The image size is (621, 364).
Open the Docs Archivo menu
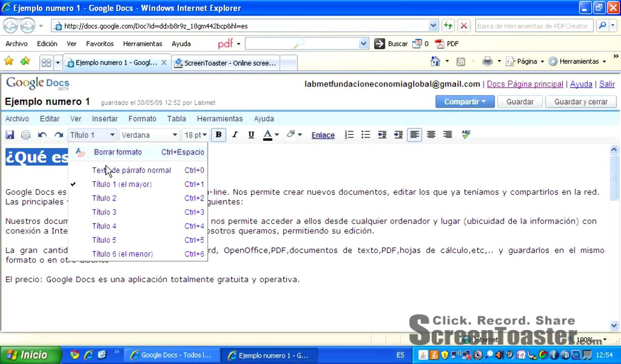(x=17, y=119)
